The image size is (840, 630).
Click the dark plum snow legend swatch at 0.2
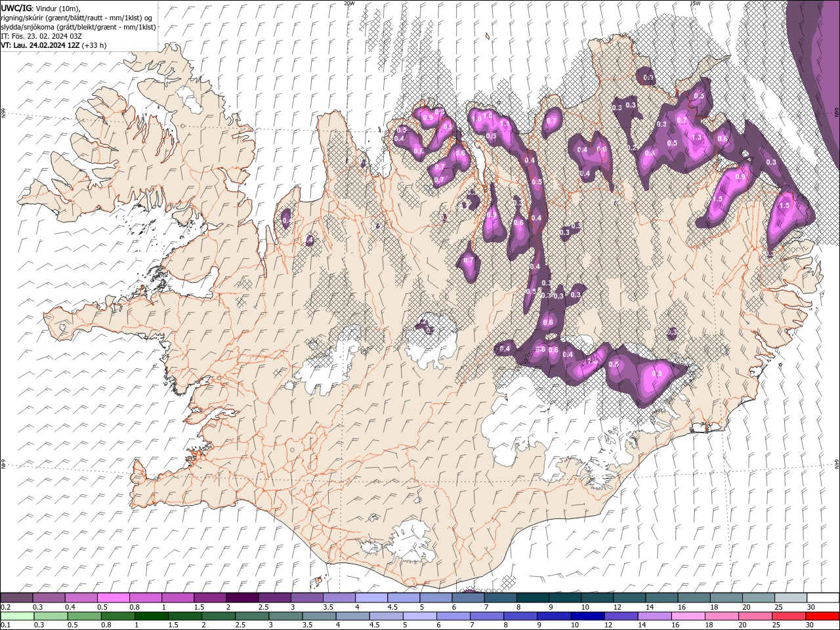tap(16, 598)
